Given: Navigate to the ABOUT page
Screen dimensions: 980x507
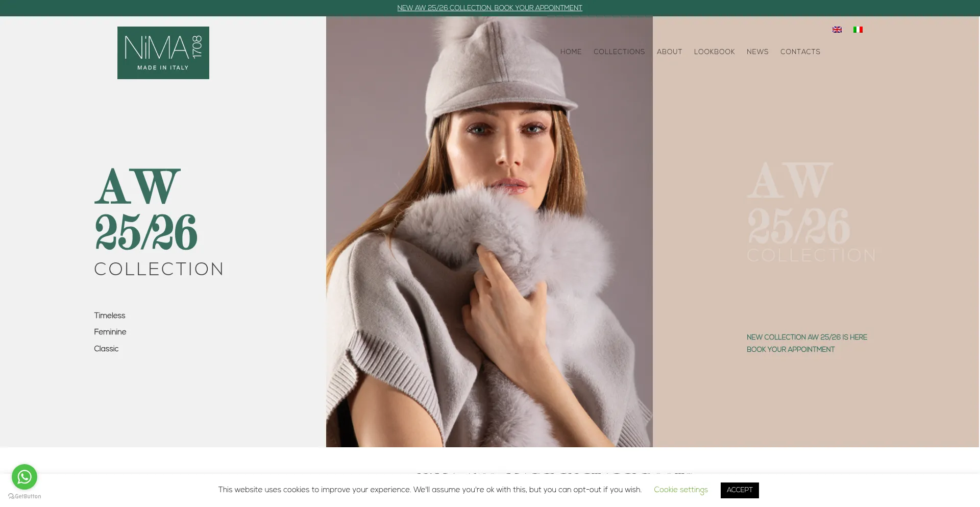Looking at the screenshot, I should tap(669, 52).
